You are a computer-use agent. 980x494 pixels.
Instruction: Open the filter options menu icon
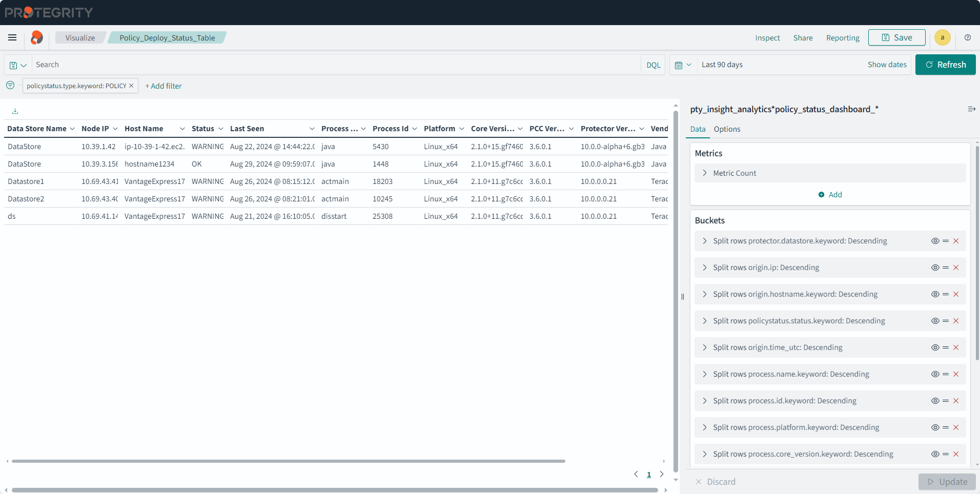[10, 86]
